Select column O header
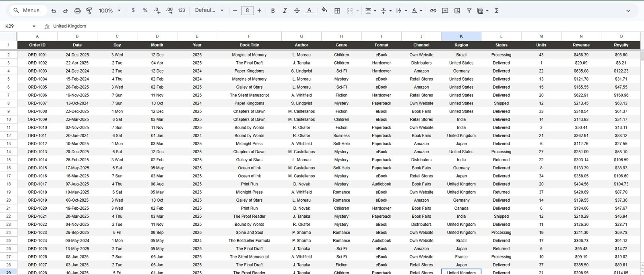 [x=621, y=36]
